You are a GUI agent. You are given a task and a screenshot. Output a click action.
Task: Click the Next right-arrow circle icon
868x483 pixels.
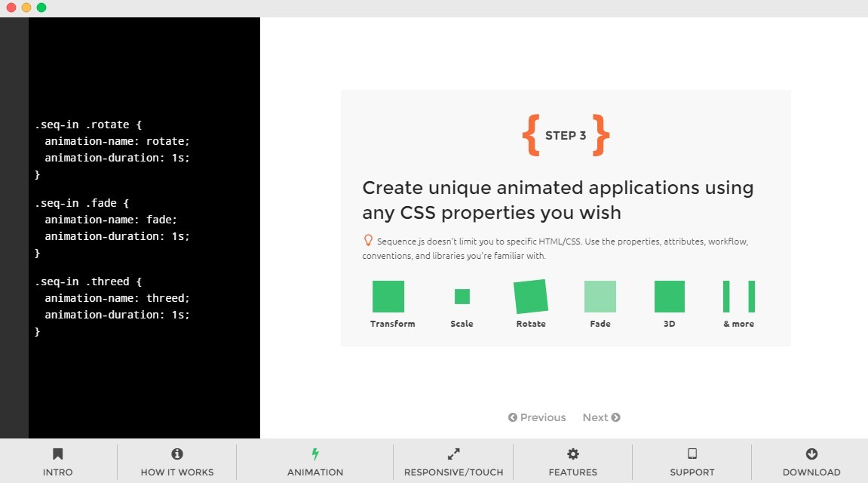click(615, 417)
